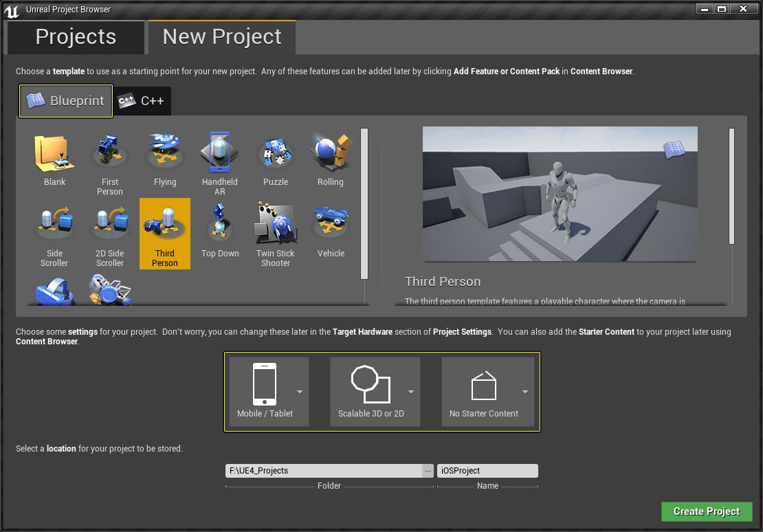
Task: Open the Mobile / Tablet hardware dropdown
Action: (300, 392)
